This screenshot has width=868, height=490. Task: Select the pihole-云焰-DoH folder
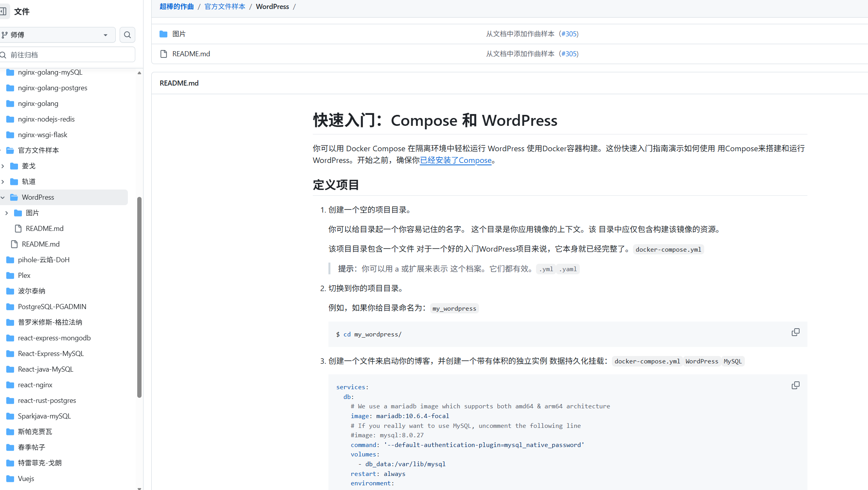44,259
